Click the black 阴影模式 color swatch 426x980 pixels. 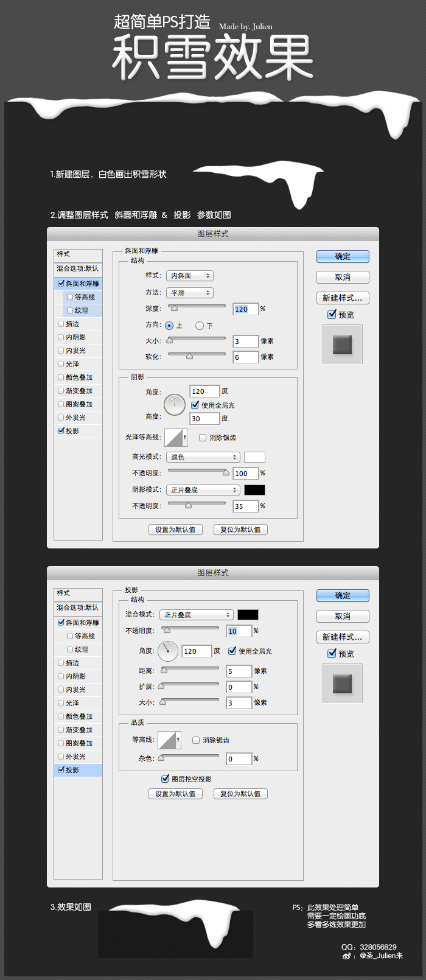click(255, 490)
